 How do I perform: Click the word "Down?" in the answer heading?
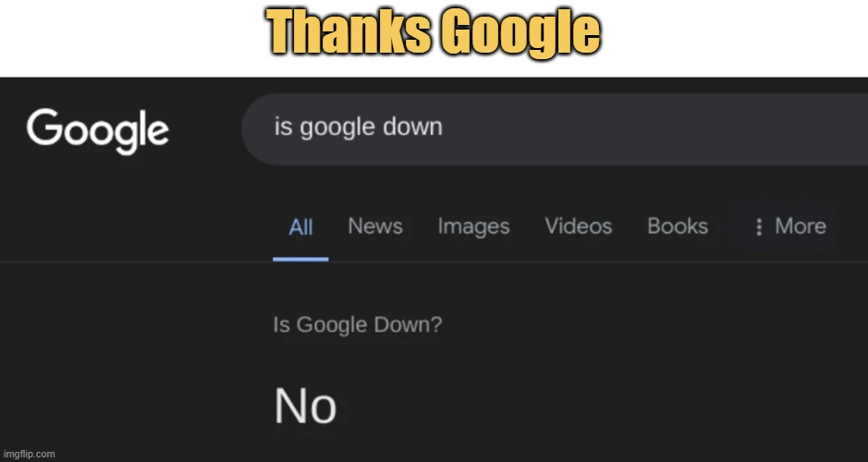(x=409, y=324)
